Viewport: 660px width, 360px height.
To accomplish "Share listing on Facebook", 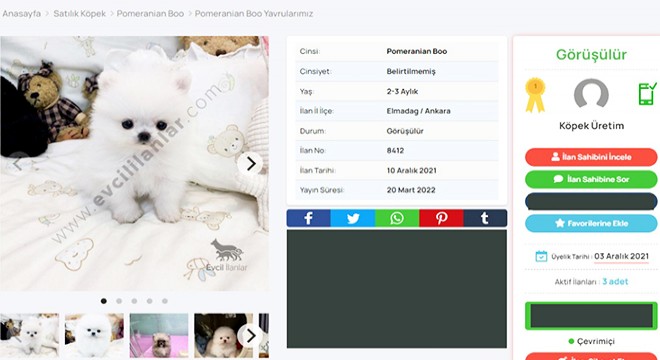I will coord(309,218).
